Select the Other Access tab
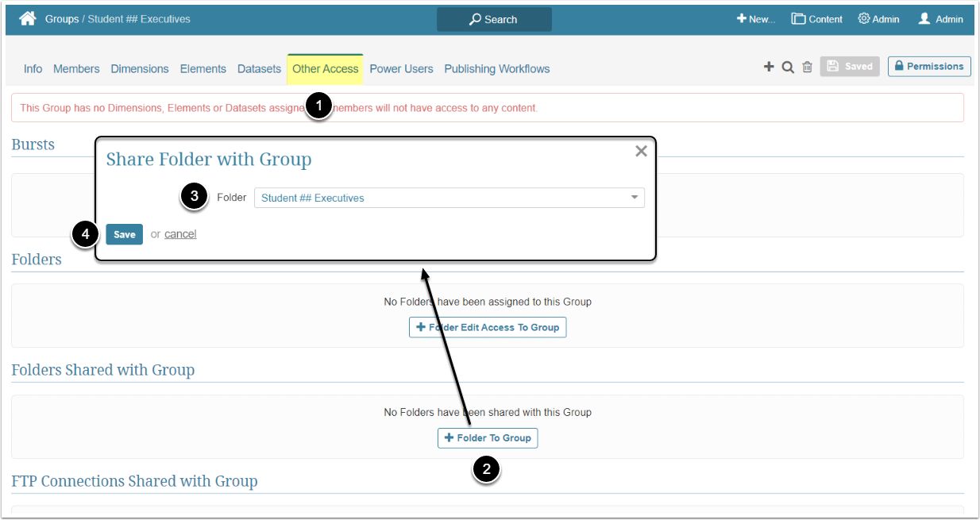Image resolution: width=980 pixels, height=520 pixels. (326, 69)
